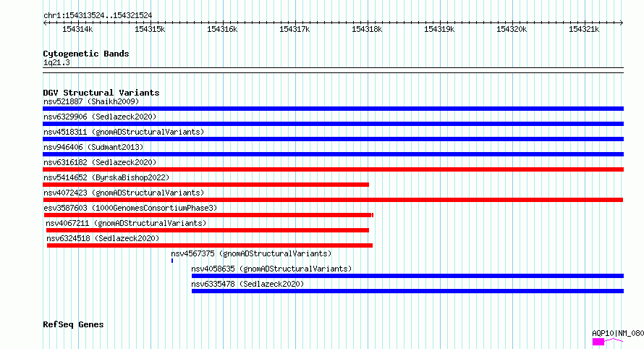Click the red bar under nsv4072423
The image size is (644, 349).
pyautogui.click(x=333, y=200)
